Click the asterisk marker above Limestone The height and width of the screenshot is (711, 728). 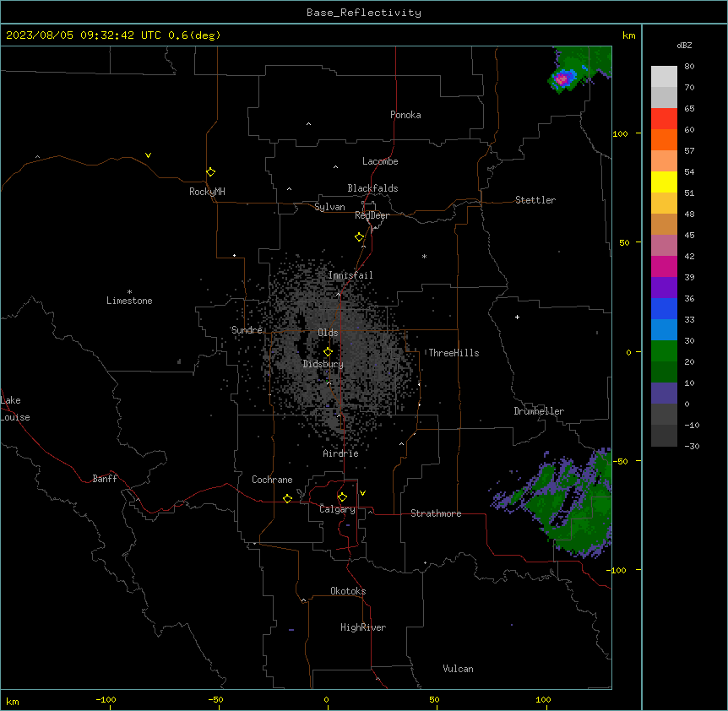(129, 292)
